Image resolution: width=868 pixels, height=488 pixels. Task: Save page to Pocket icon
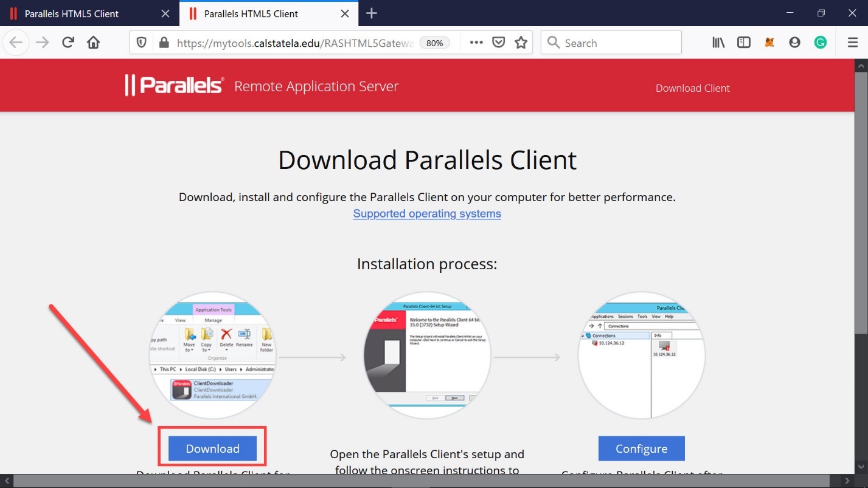499,43
